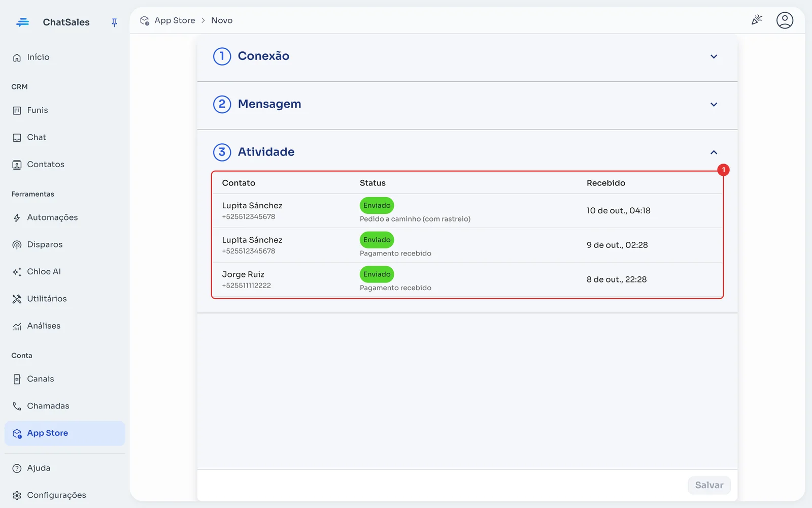Click the App Store breadcrumb link
812x508 pixels.
click(x=175, y=20)
